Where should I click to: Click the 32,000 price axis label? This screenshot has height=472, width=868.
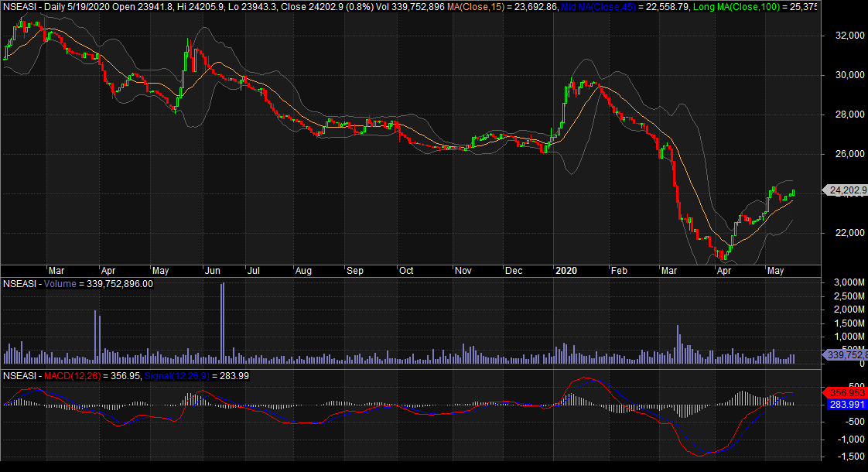coord(849,36)
